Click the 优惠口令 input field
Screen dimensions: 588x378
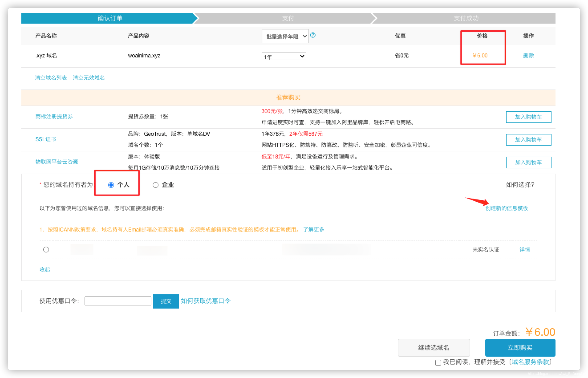pyautogui.click(x=118, y=301)
